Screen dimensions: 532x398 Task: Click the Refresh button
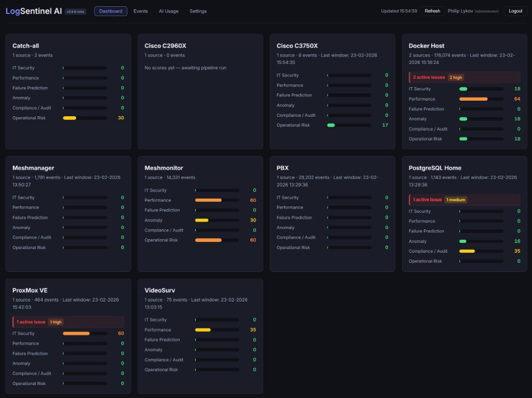(x=432, y=10)
